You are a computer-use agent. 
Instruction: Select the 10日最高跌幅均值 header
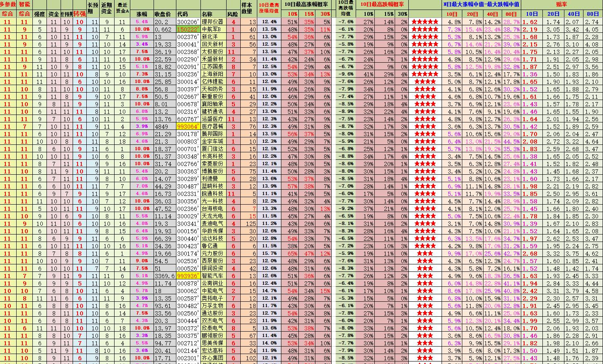346,9
